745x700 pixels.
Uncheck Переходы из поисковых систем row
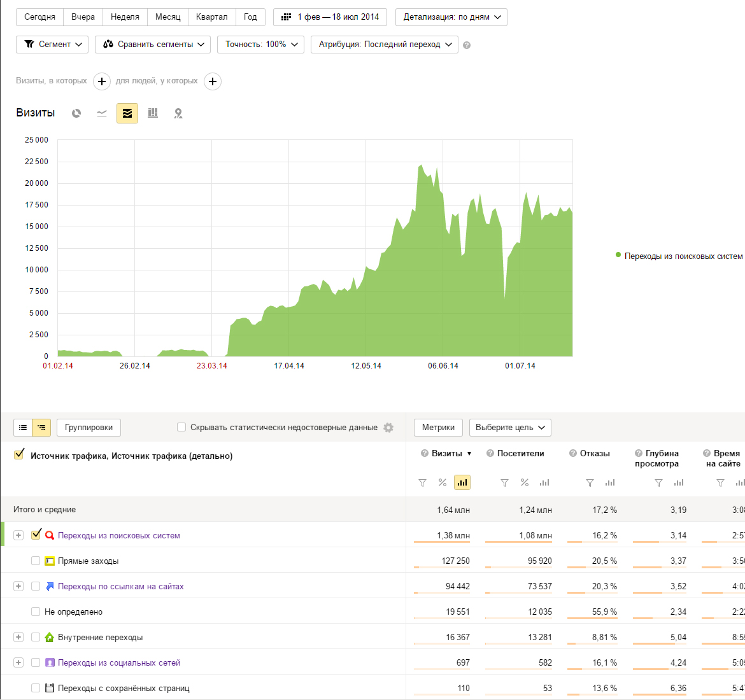(x=36, y=535)
